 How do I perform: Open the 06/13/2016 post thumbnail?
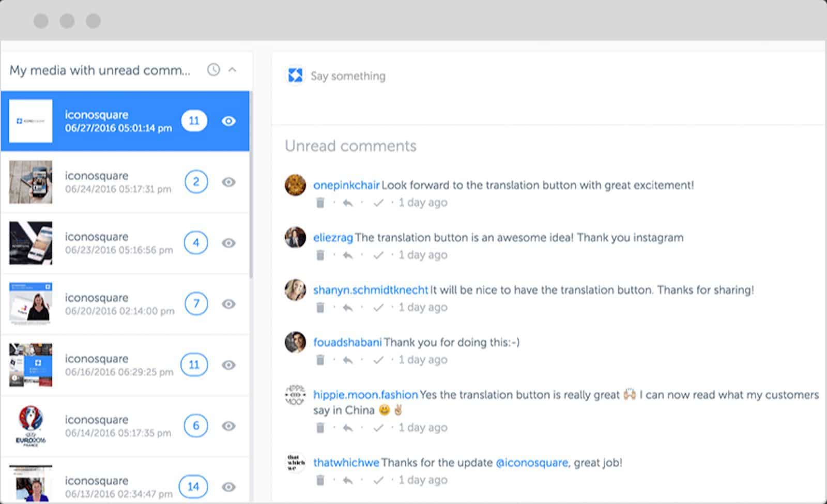30,484
